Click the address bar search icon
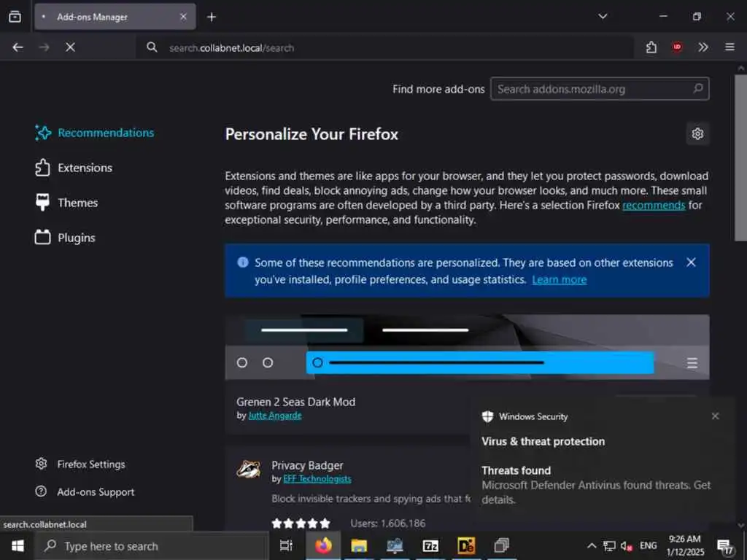The width and height of the screenshot is (747, 560). pos(152,47)
